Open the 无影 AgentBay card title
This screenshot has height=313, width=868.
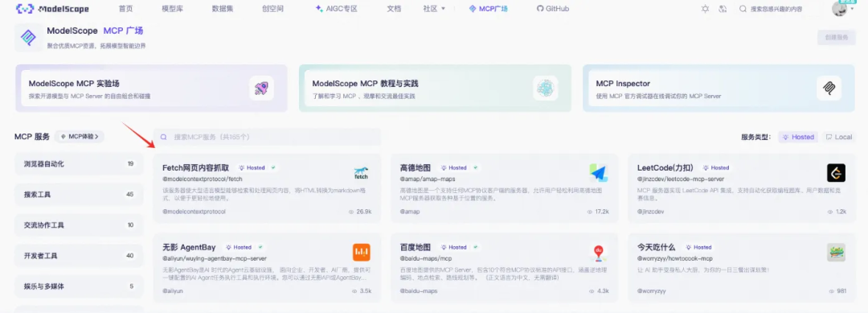189,247
